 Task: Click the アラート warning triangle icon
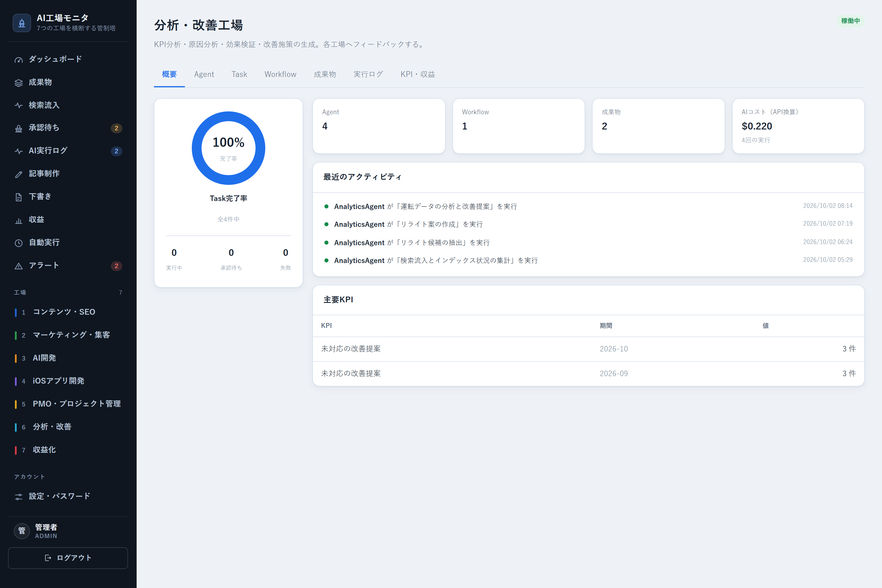[x=18, y=266]
